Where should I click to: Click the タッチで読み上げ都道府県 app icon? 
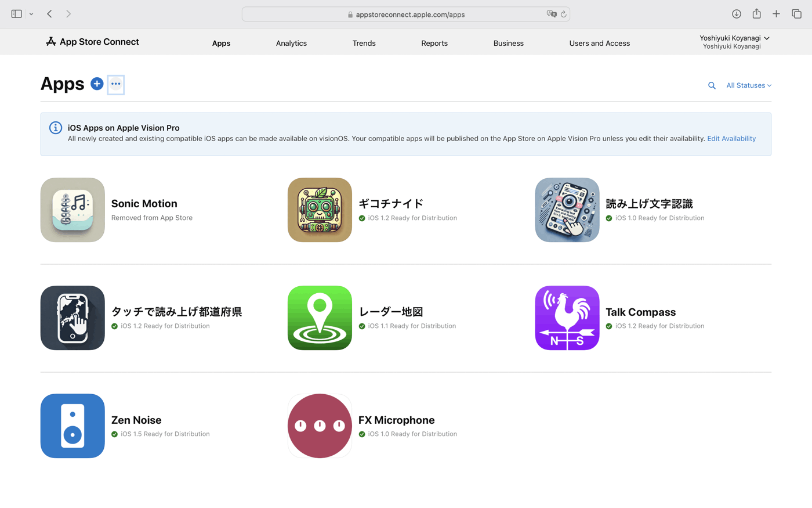pos(72,318)
